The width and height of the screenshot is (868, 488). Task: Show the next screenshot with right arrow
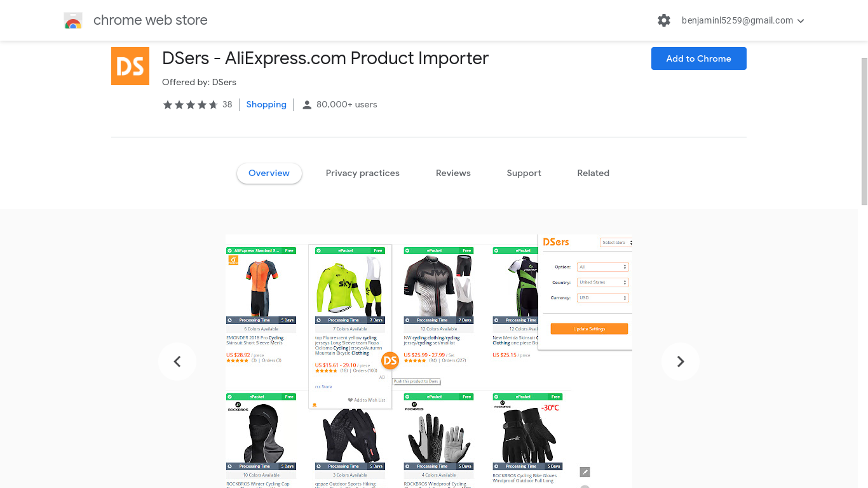(681, 362)
